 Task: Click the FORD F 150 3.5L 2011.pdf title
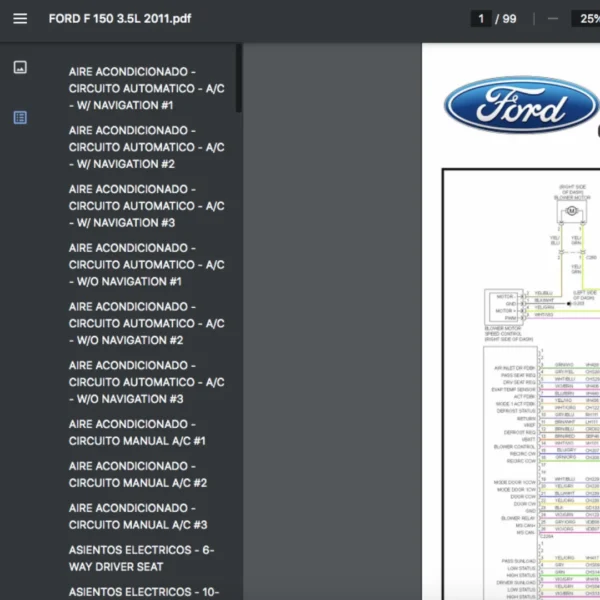coord(120,18)
